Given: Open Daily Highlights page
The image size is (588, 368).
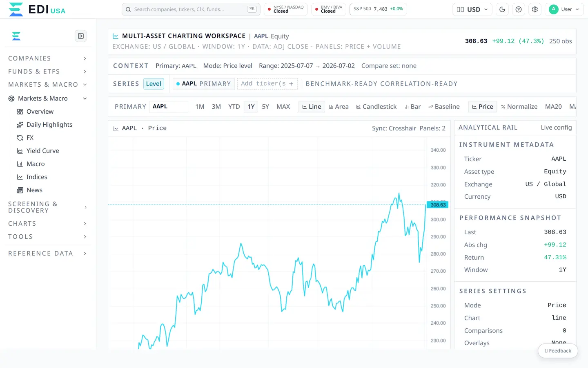Looking at the screenshot, I should (x=49, y=125).
